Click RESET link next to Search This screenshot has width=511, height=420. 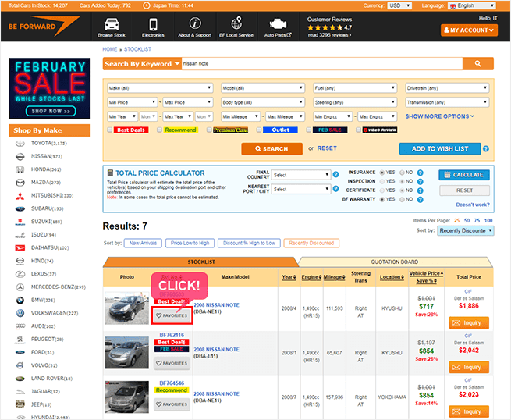coord(327,148)
